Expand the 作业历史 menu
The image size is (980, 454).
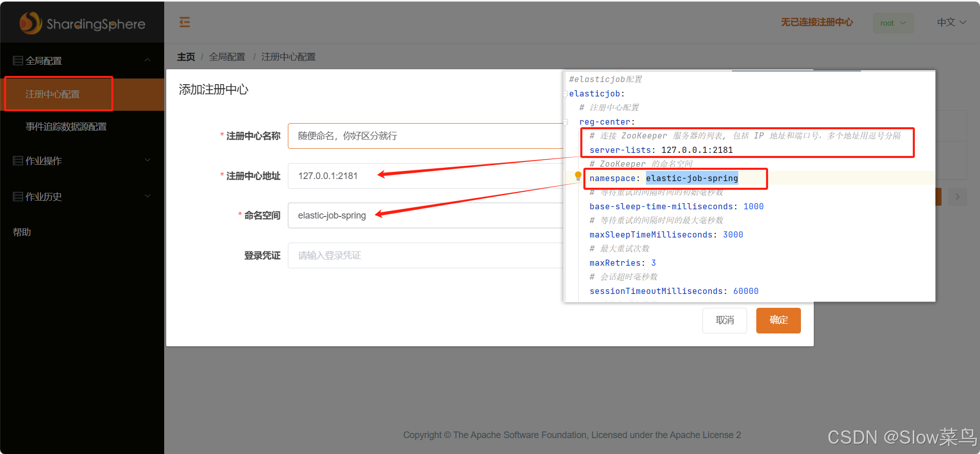[x=82, y=196]
